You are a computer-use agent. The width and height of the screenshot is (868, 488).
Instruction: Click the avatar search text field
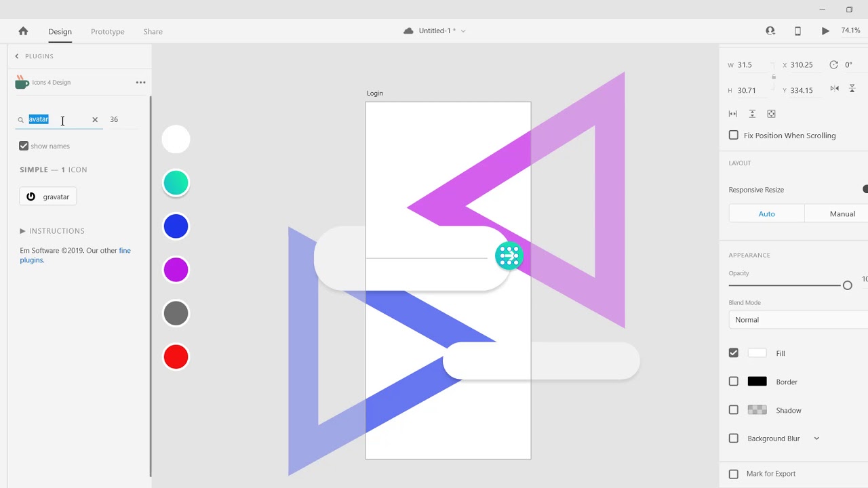tap(58, 119)
